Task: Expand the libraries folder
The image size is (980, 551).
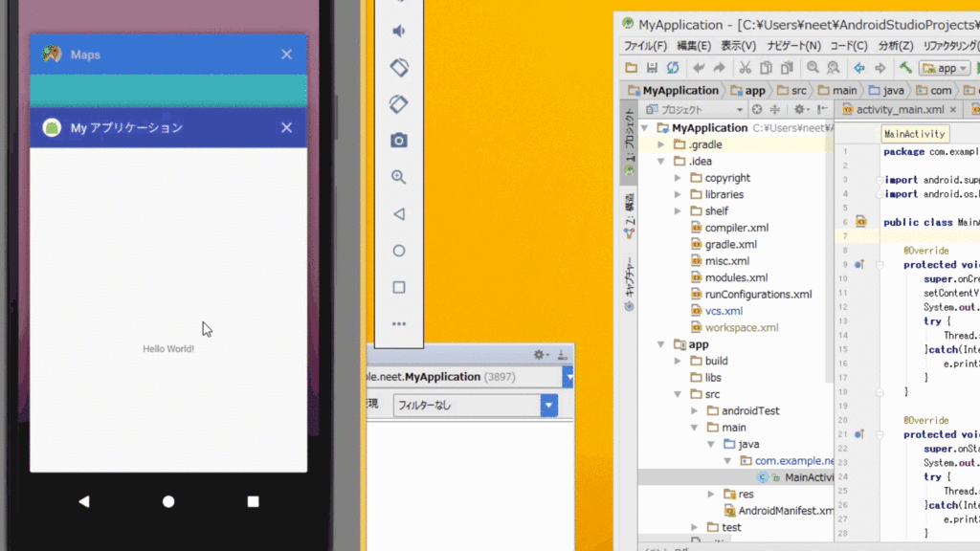Action: pyautogui.click(x=679, y=194)
